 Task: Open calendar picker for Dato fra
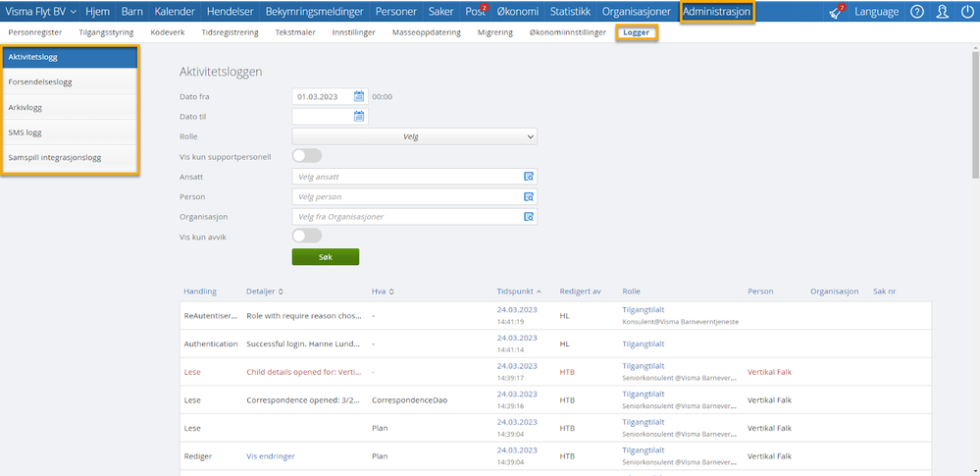click(359, 96)
